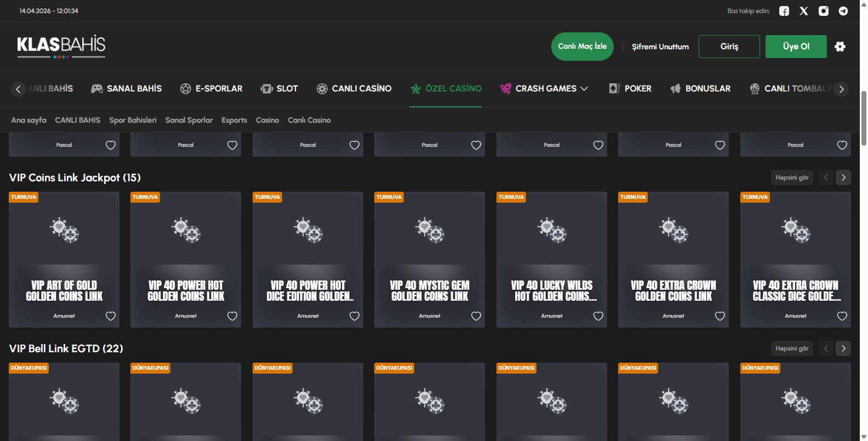Expand the Crash Games dropdown arrow
The width and height of the screenshot is (868, 441).
click(584, 89)
